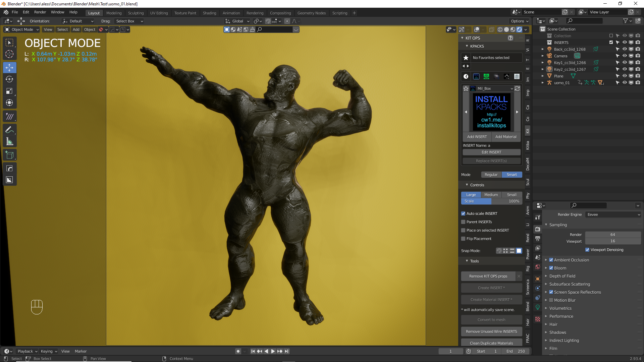This screenshot has height=362, width=644.
Task: Toggle X-ray display in viewport
Action: (x=491, y=29)
